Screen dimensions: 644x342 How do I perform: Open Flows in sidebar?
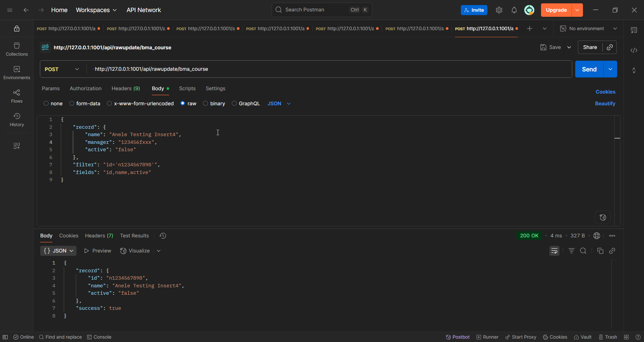17,96
